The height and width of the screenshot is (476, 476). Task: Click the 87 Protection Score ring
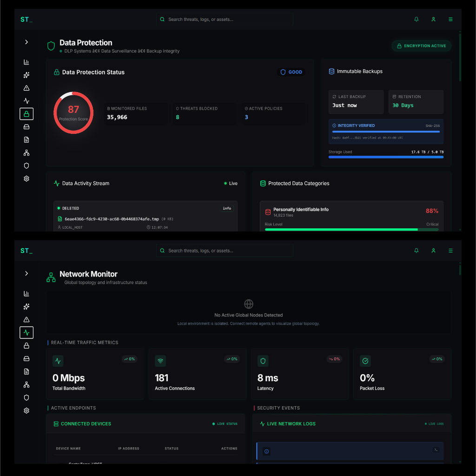pyautogui.click(x=73, y=112)
